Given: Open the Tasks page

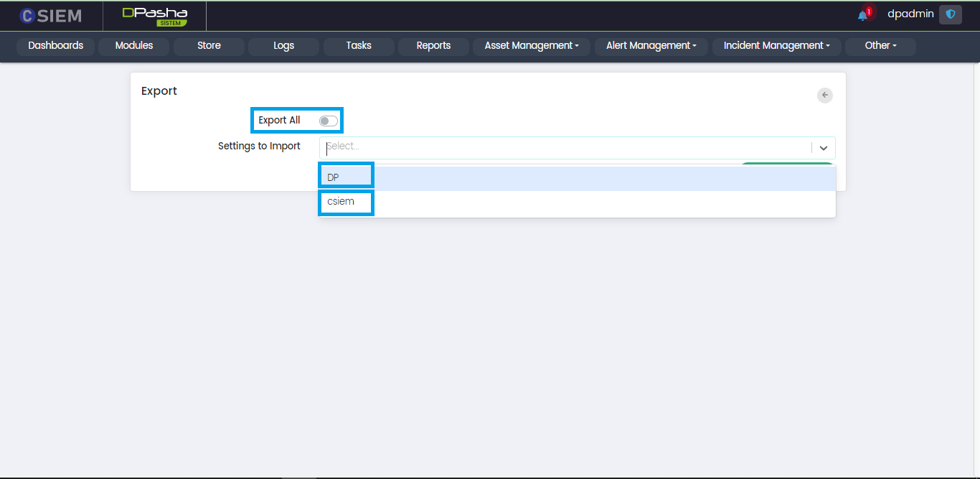Looking at the screenshot, I should pos(359,46).
